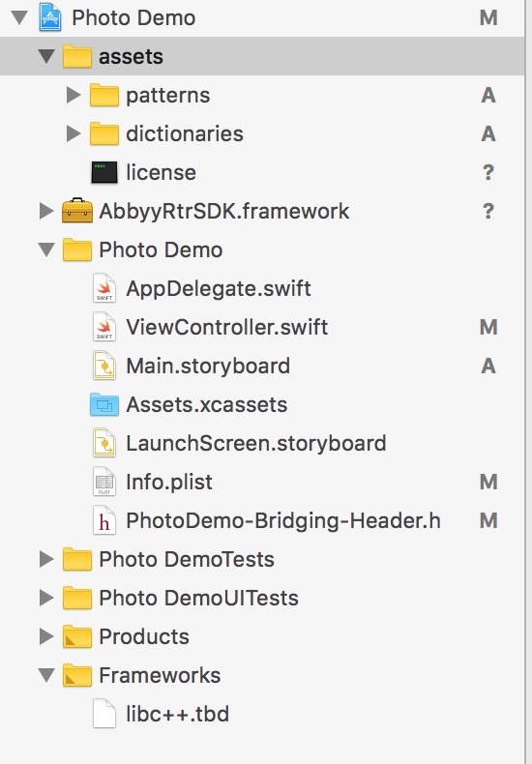This screenshot has height=764, width=532.
Task: Select the Products group name
Action: click(x=144, y=637)
